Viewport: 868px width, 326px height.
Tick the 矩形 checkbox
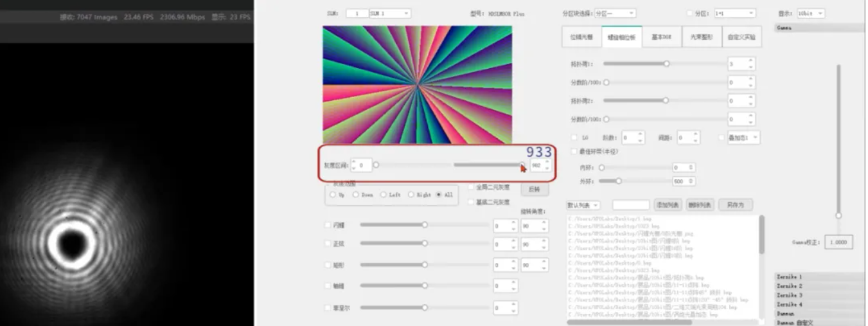[x=328, y=264]
